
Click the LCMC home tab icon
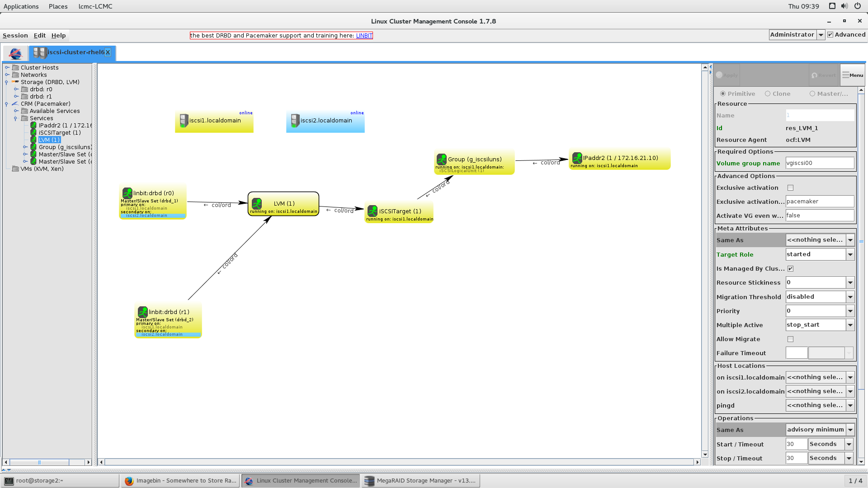tap(15, 53)
